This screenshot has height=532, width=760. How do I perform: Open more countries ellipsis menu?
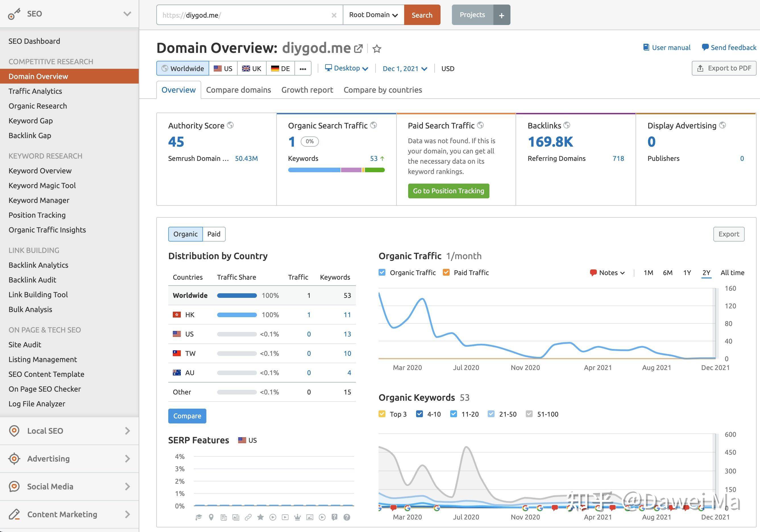303,68
